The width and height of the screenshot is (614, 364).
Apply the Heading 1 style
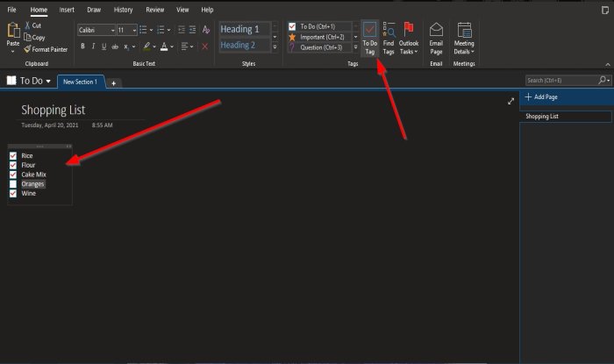(245, 29)
